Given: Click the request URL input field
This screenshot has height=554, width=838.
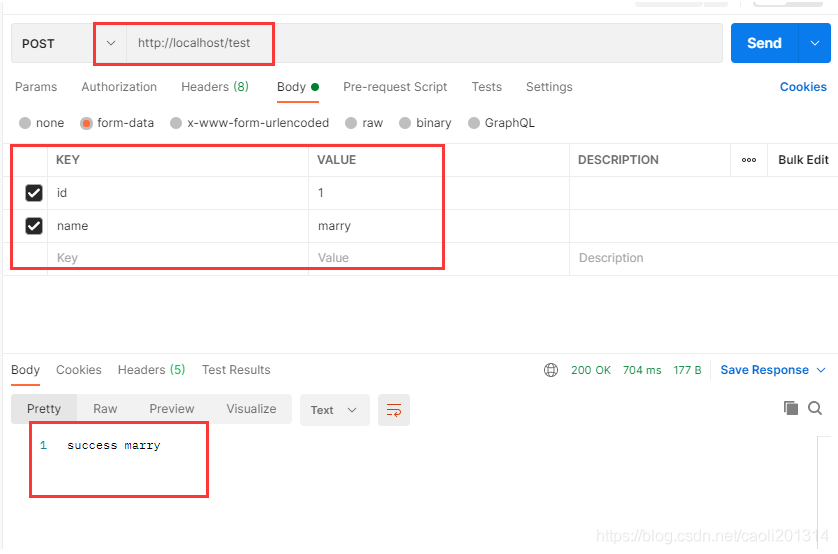Looking at the screenshot, I should click(x=420, y=43).
